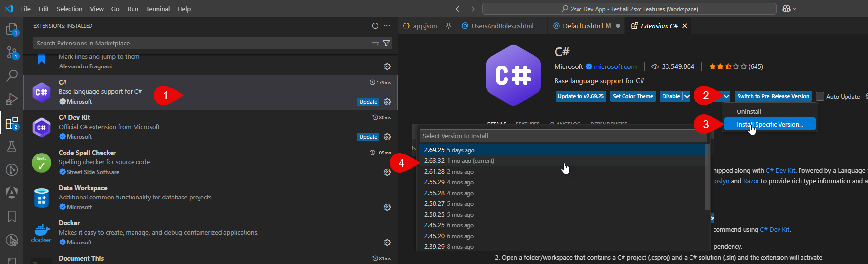
Task: Open the Terminal menu
Action: click(157, 9)
